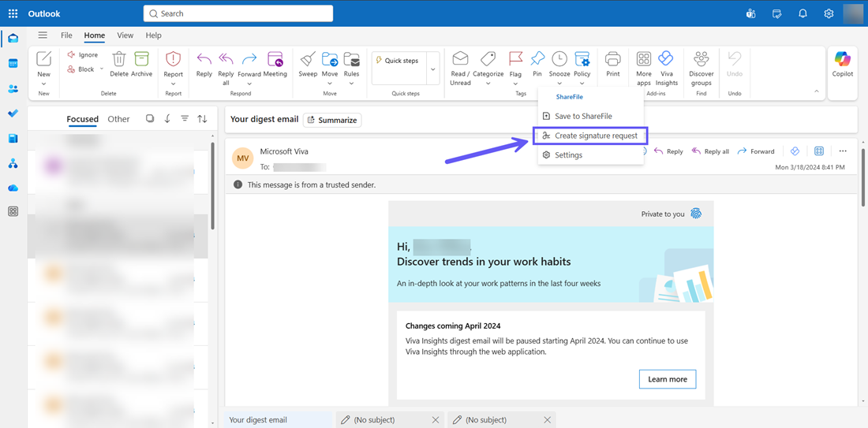Open the Report dropdown
Screen dimensions: 868x428
click(174, 83)
